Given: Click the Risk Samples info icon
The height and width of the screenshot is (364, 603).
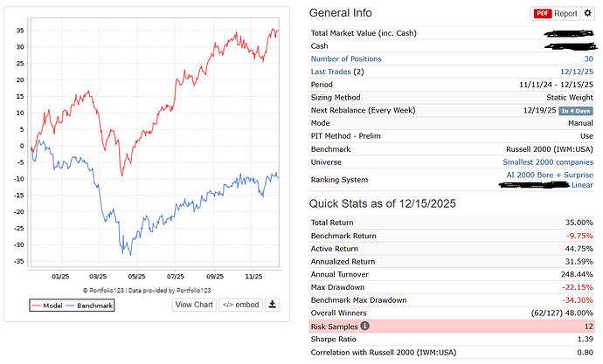Looking at the screenshot, I should tap(365, 326).
